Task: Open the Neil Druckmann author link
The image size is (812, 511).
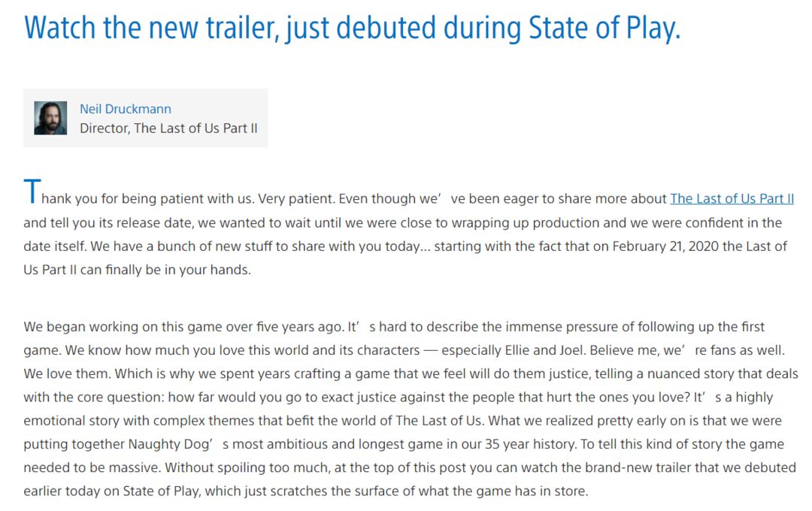Action: 126,109
